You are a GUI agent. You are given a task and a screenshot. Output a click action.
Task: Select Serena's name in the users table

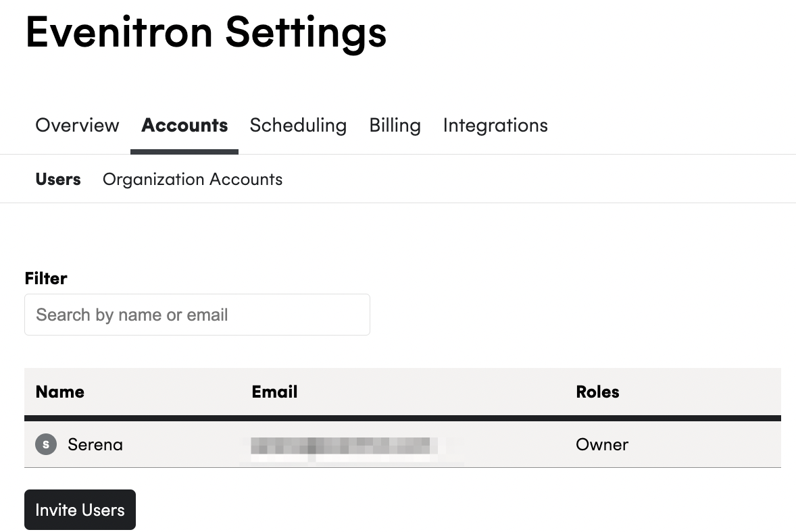(x=95, y=444)
